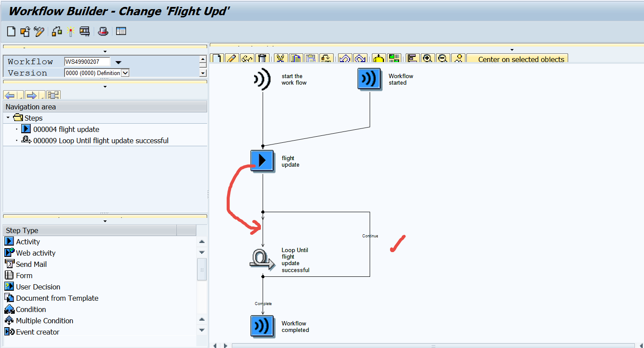
Task: Click the Create step blank-page icon in graphic toolbar
Action: click(217, 59)
